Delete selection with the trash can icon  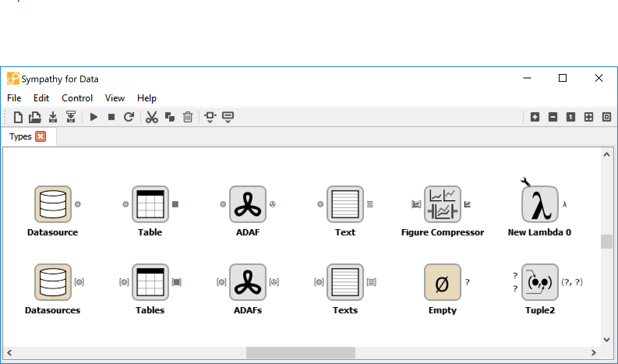(188, 117)
